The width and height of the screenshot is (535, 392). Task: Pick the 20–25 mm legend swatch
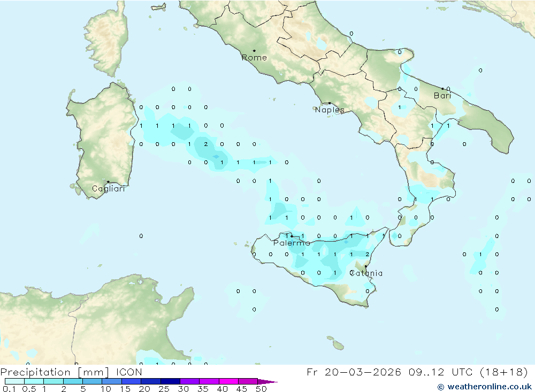[x=151, y=381]
